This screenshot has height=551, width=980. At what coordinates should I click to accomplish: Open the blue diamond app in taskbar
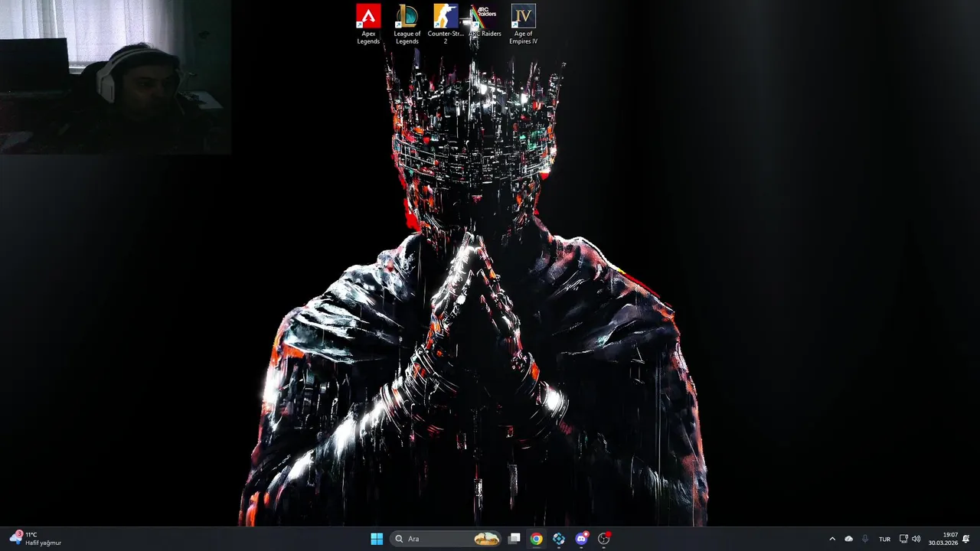click(x=559, y=539)
